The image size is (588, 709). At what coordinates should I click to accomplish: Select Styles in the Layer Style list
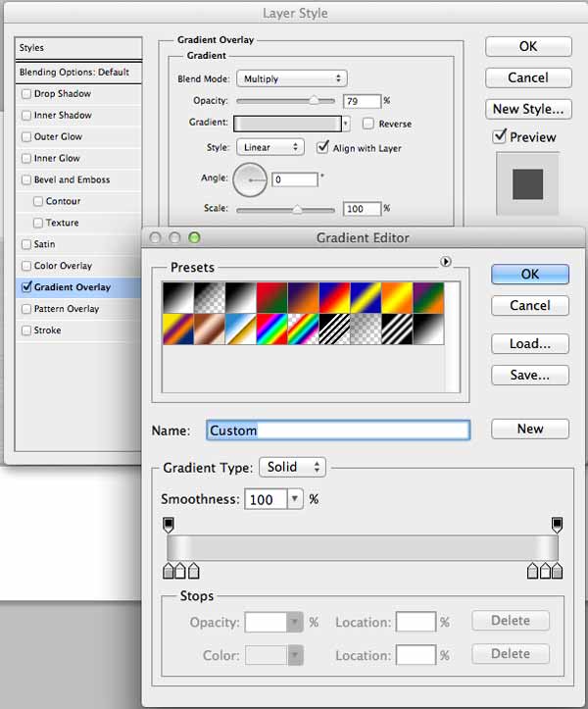click(x=78, y=48)
